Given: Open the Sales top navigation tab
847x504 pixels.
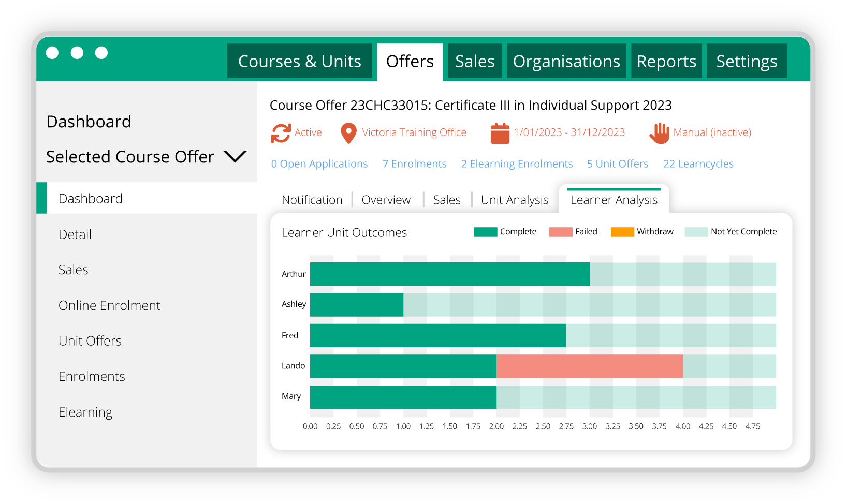Looking at the screenshot, I should coord(475,61).
